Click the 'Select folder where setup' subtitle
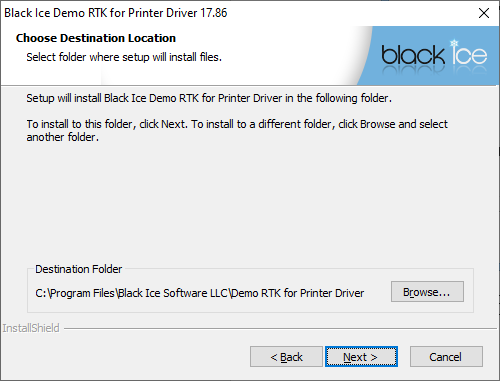 point(124,57)
